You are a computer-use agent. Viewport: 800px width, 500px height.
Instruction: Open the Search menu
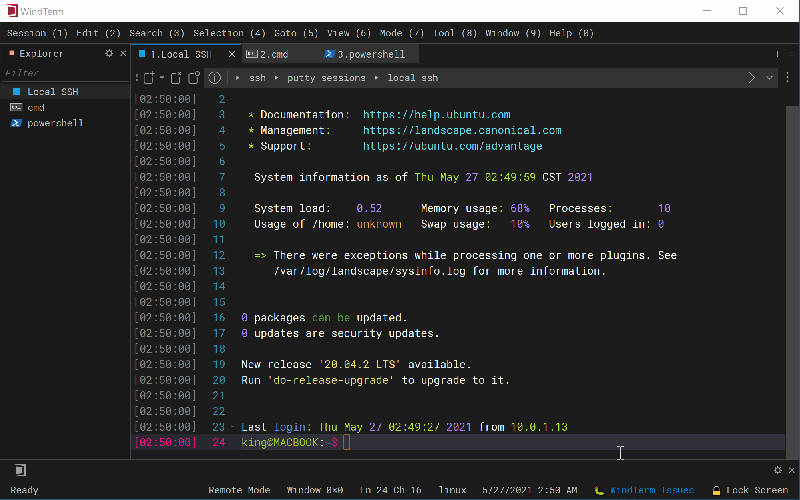pos(156,33)
